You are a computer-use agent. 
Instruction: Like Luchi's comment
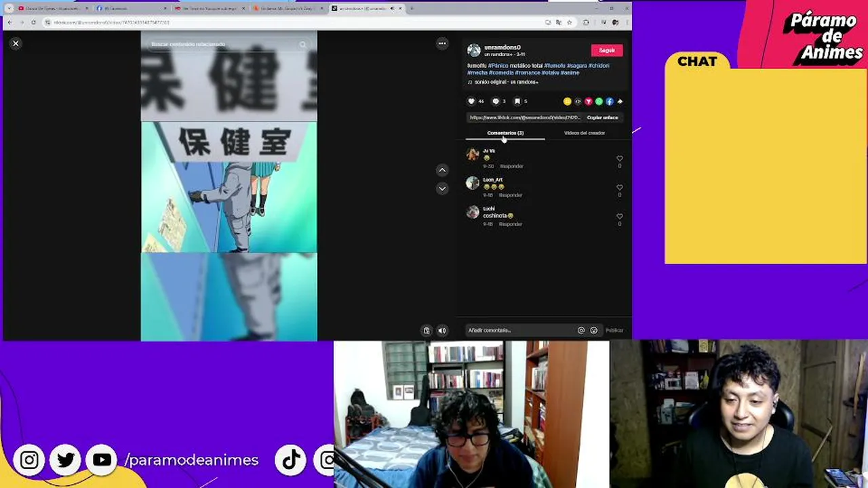pyautogui.click(x=619, y=217)
